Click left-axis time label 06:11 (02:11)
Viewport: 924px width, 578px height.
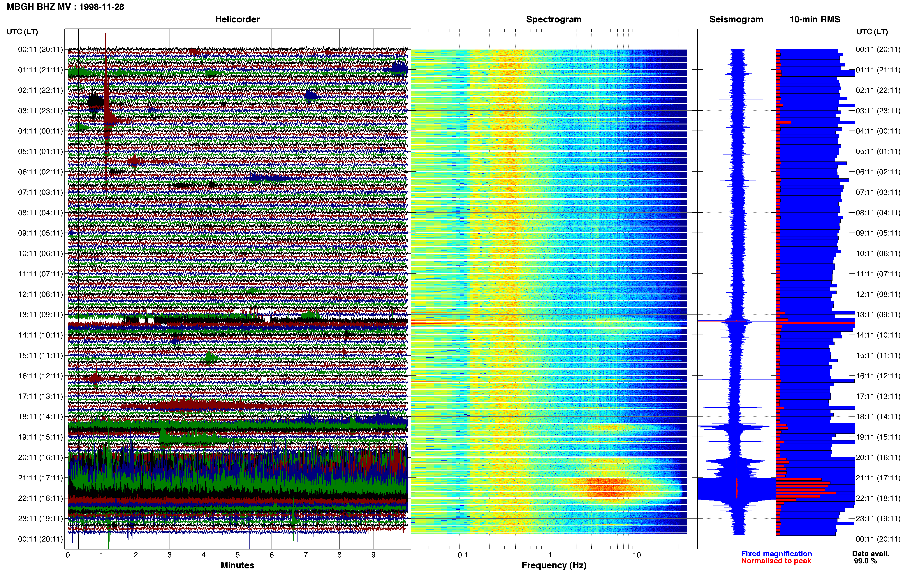tap(41, 172)
